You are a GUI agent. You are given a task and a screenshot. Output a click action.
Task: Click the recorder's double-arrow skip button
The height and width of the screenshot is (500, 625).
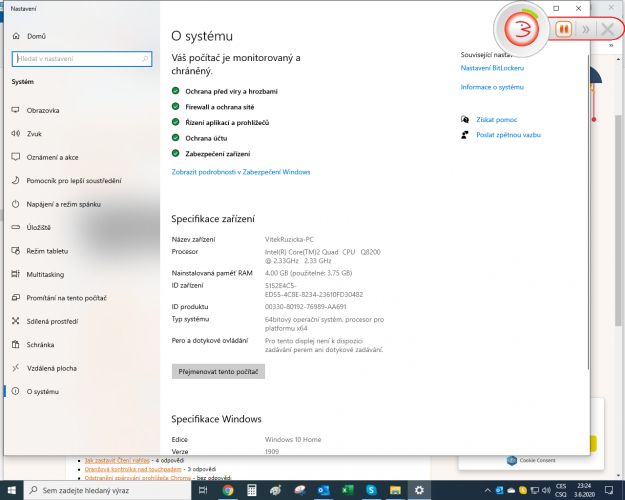(x=586, y=30)
